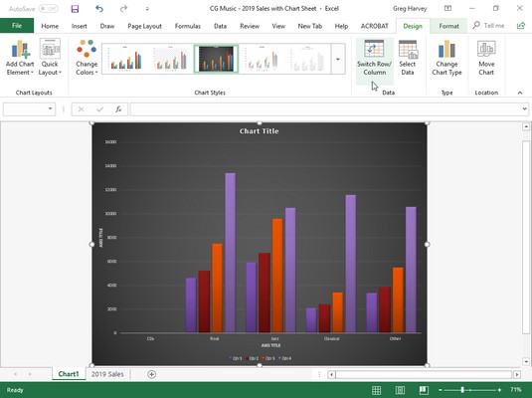Click vertical scrollbar down arrow
The image size is (532, 398).
pos(526,361)
